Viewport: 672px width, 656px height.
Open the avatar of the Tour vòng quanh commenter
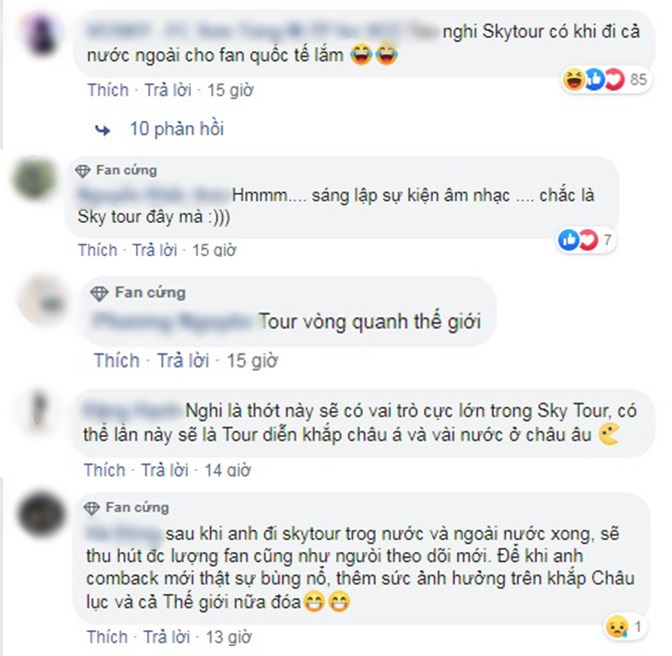click(43, 301)
